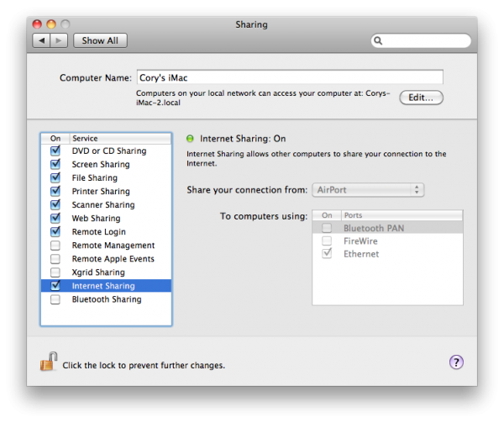This screenshot has height=423, width=504.
Task: Select Xgrid Sharing in the service list
Action: [x=98, y=272]
